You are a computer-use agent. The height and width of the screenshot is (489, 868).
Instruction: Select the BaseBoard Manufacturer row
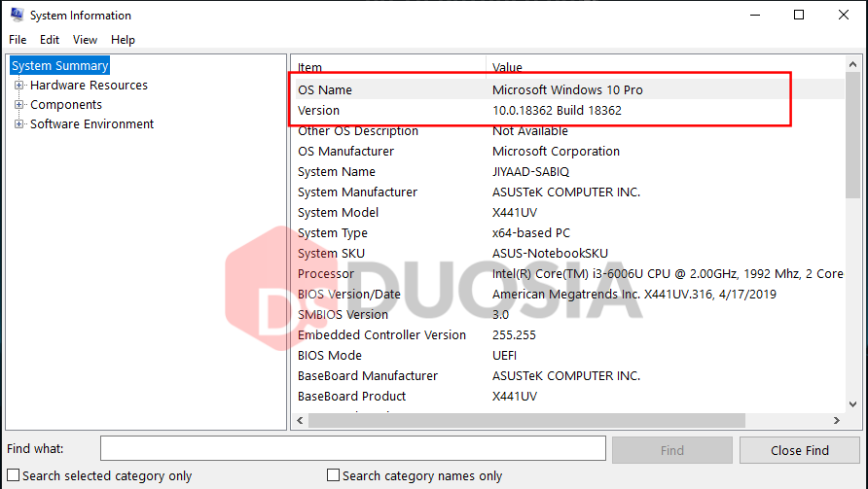pos(568,376)
